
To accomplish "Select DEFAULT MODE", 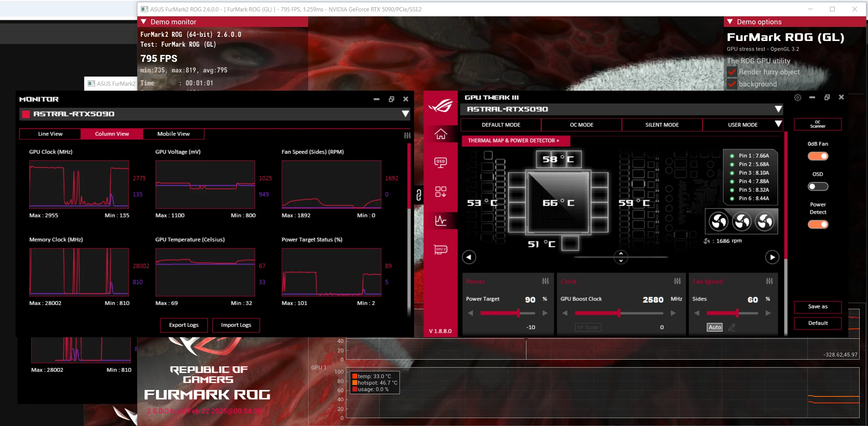I will 501,125.
